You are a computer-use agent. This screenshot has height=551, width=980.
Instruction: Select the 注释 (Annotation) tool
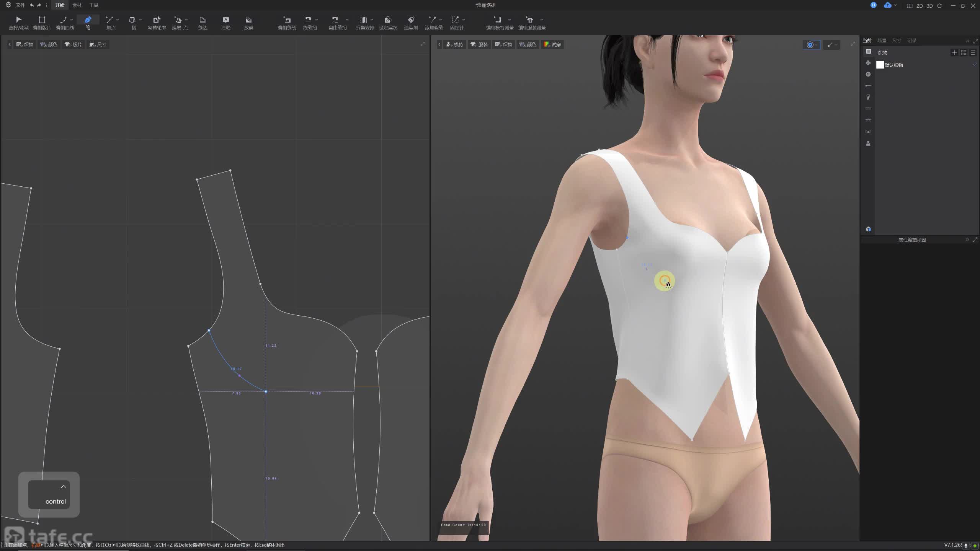click(226, 23)
